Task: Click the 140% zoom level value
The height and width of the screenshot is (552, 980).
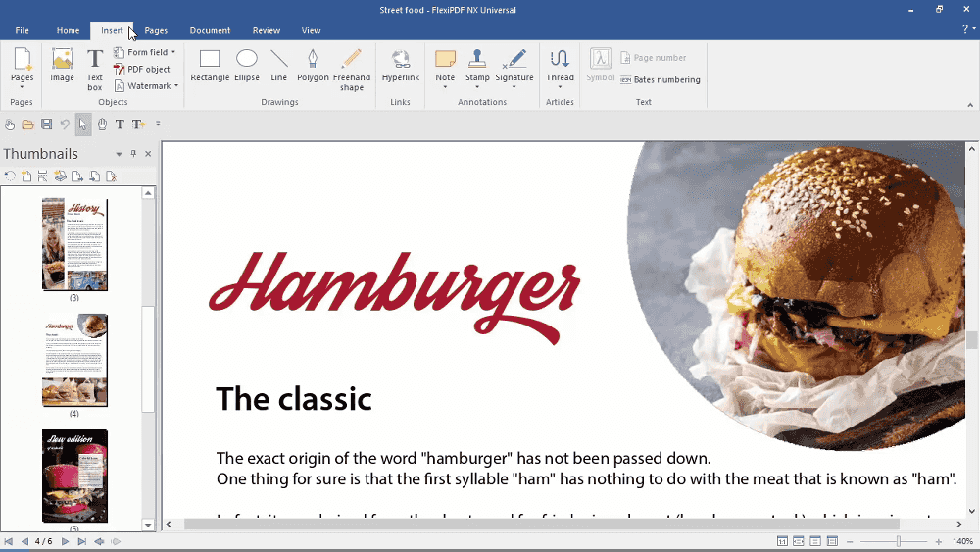Action: pos(962,541)
